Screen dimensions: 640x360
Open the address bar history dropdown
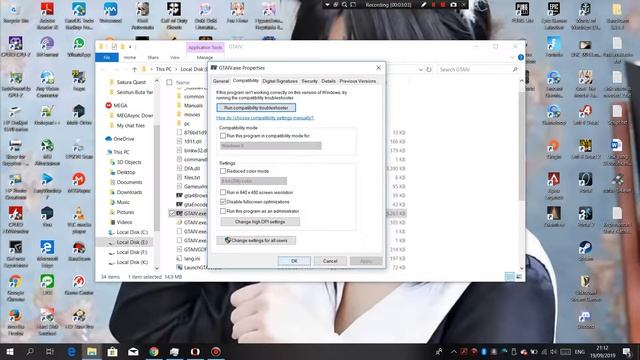pos(420,69)
